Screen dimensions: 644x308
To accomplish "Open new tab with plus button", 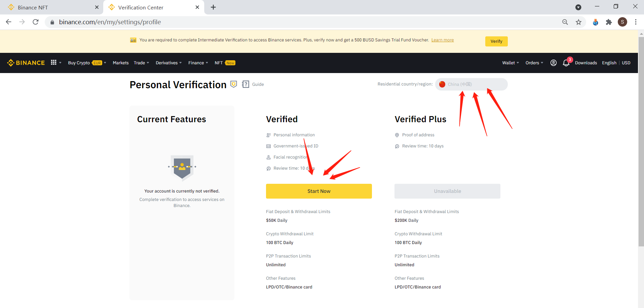I will 213,7.
